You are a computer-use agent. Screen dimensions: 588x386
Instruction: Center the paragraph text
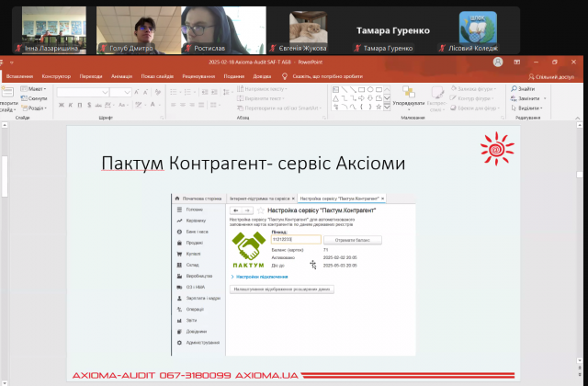[183, 105]
